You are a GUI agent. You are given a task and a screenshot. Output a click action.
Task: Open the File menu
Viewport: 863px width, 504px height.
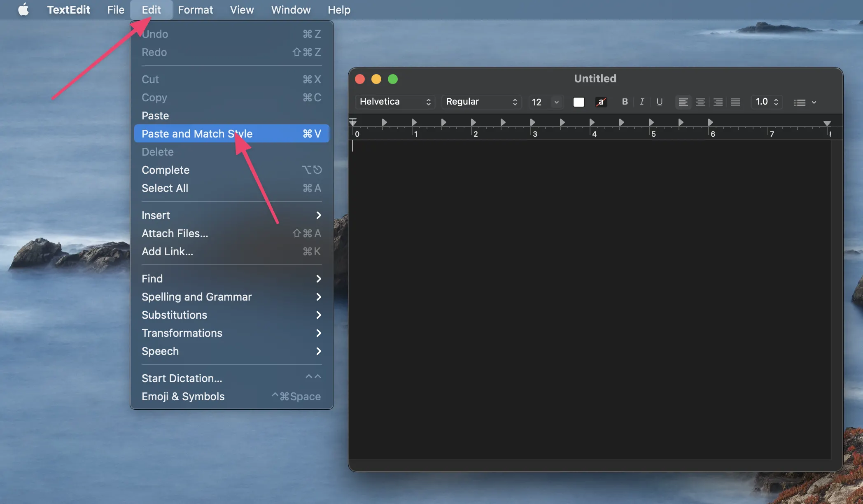(x=116, y=9)
